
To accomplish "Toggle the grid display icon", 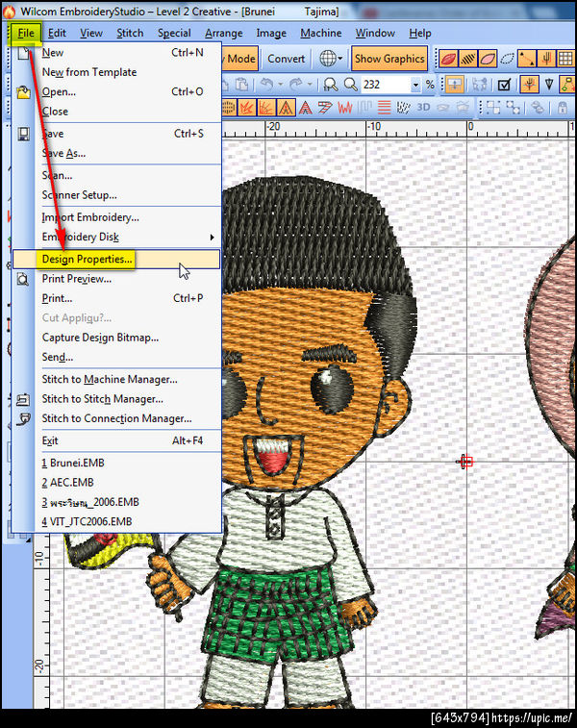I will pyautogui.click(x=565, y=59).
